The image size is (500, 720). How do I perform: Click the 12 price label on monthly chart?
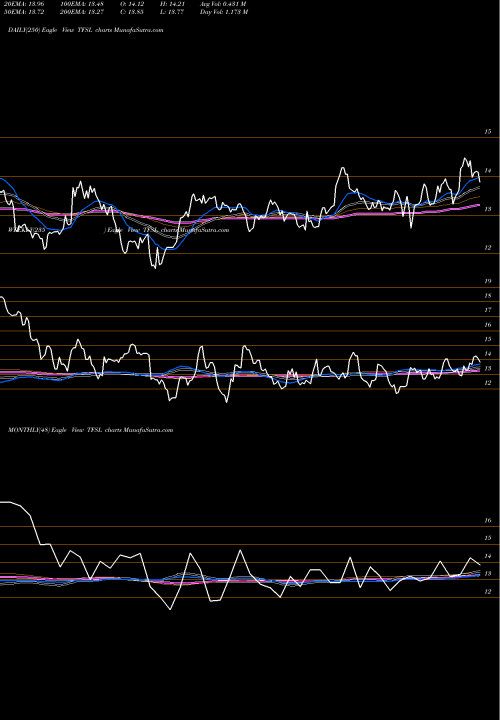click(x=488, y=592)
